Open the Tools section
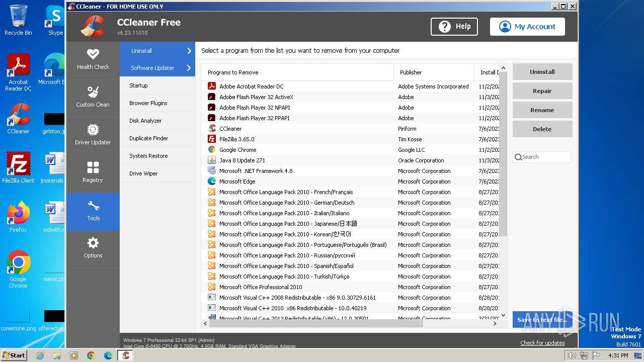 [93, 211]
